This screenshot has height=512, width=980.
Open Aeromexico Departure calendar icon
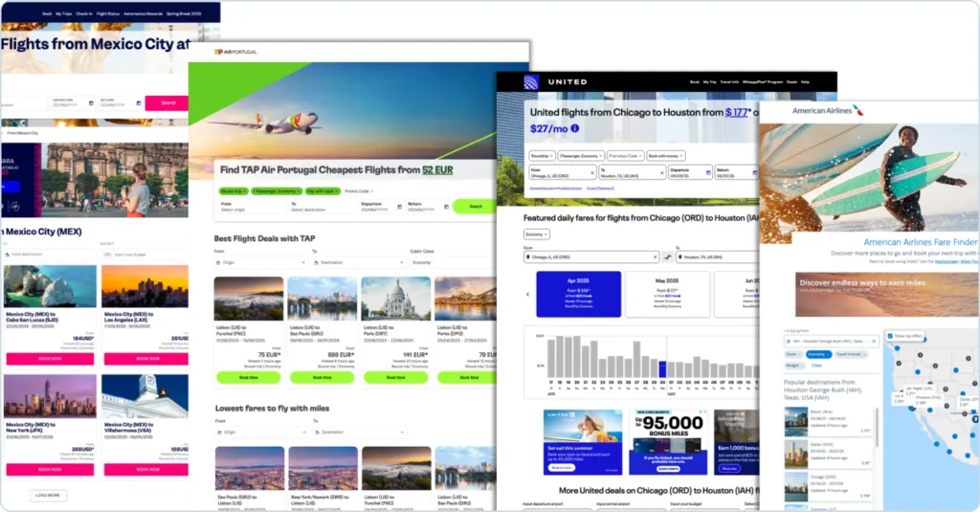[x=91, y=103]
